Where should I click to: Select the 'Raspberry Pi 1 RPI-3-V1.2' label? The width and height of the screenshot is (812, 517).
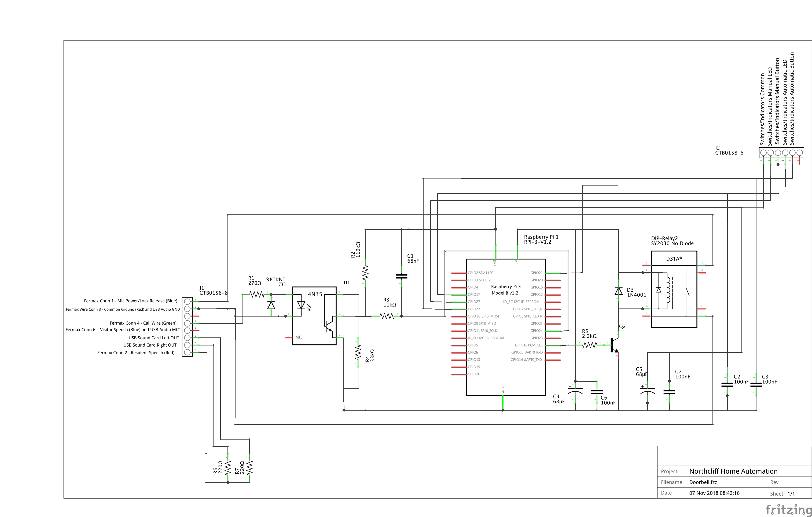click(x=541, y=239)
